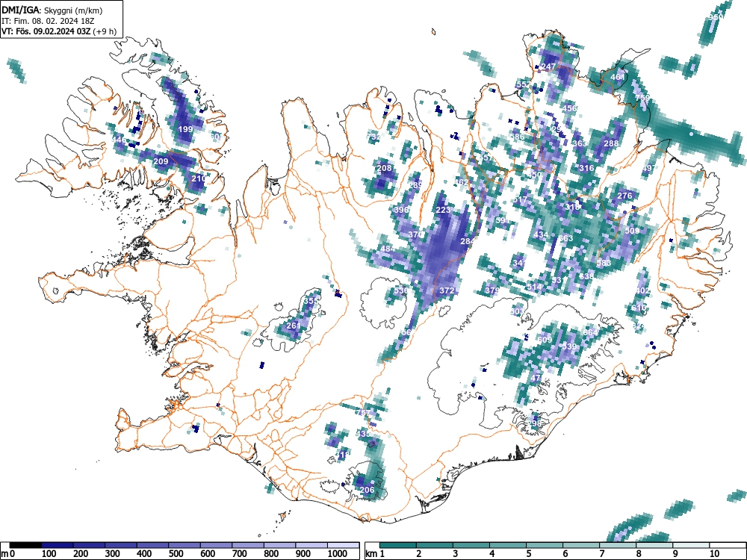
Task: Click the 'IT: Fim. 08. 02. 2024 18Z' line
Action: [46, 21]
